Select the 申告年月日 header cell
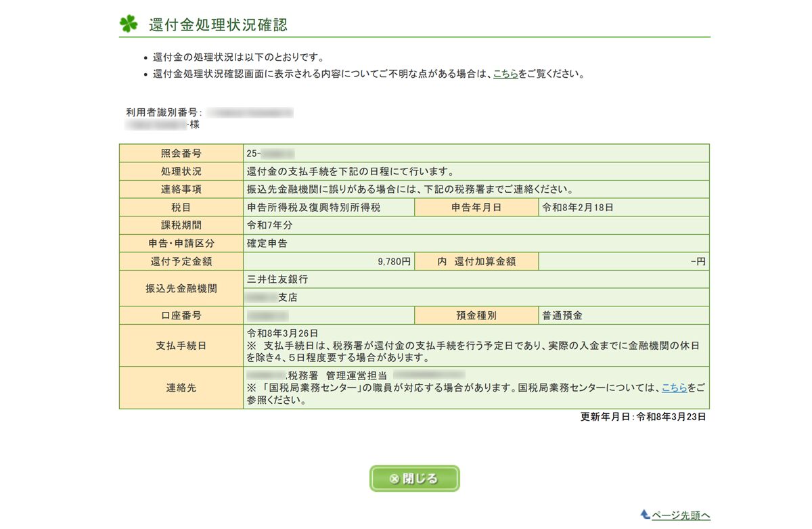The height and width of the screenshot is (529, 812). (476, 207)
